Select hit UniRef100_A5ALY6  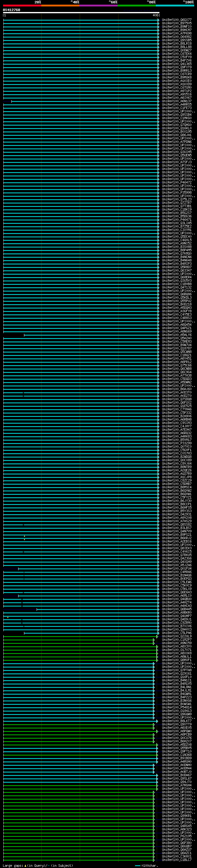click(177, 335)
